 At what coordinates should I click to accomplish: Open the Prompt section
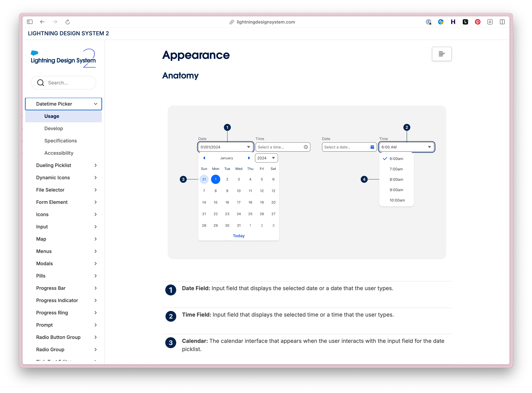(64, 325)
